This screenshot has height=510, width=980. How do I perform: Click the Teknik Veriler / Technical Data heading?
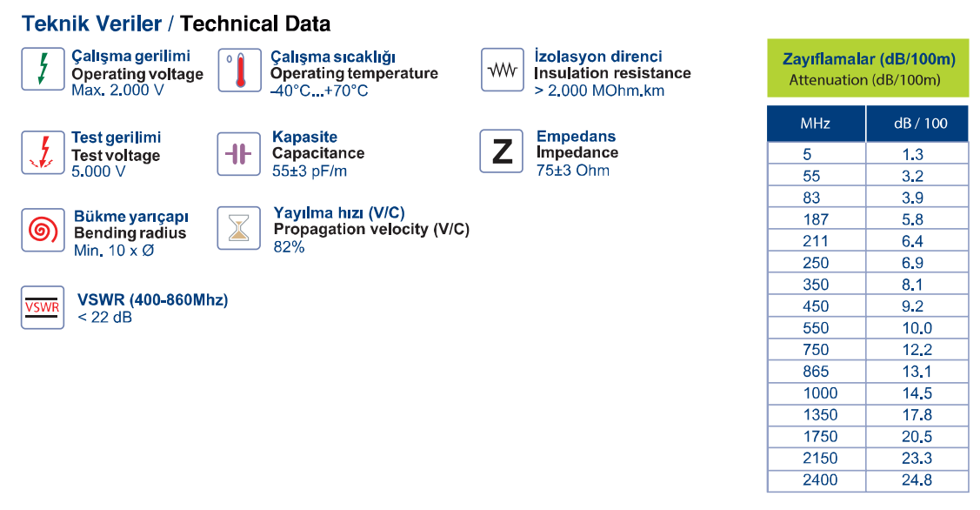click(x=176, y=23)
